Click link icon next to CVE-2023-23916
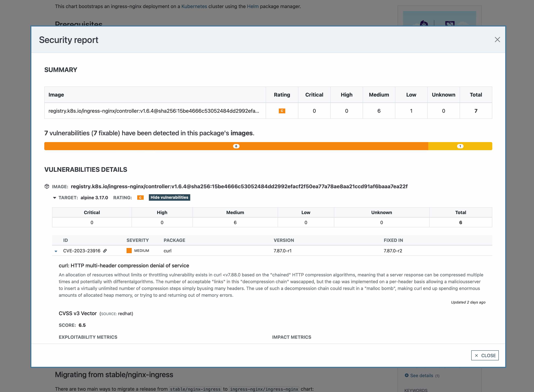Image resolution: width=534 pixels, height=392 pixels. tap(105, 251)
